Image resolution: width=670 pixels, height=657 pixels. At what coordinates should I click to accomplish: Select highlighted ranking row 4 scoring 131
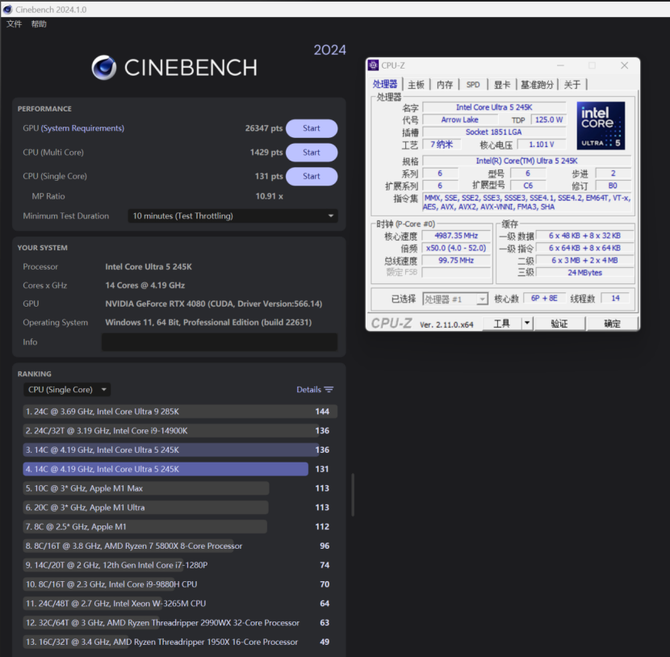coord(180,469)
